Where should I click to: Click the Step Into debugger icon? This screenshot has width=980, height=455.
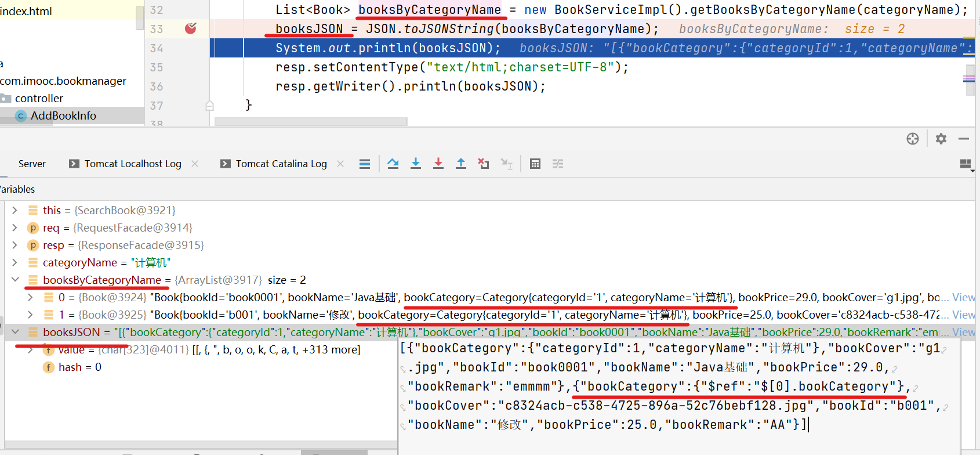[x=416, y=164]
